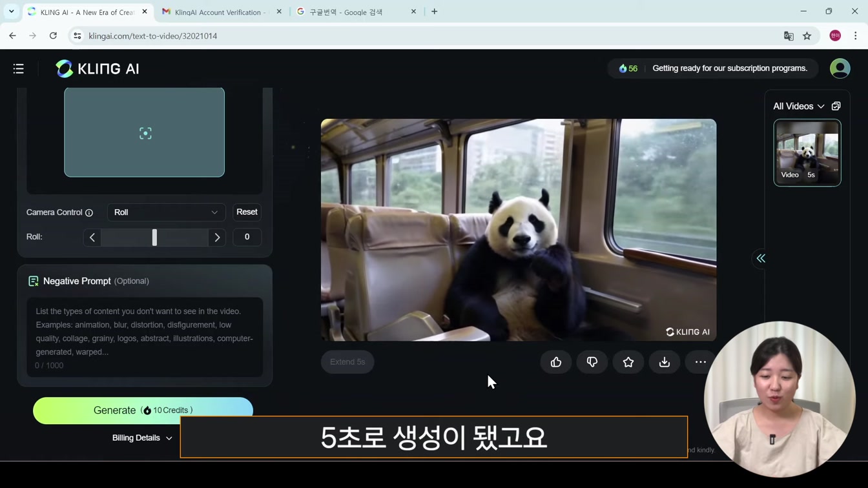This screenshot has width=868, height=488.
Task: Open the tab search dropdown arrow
Action: 11,12
